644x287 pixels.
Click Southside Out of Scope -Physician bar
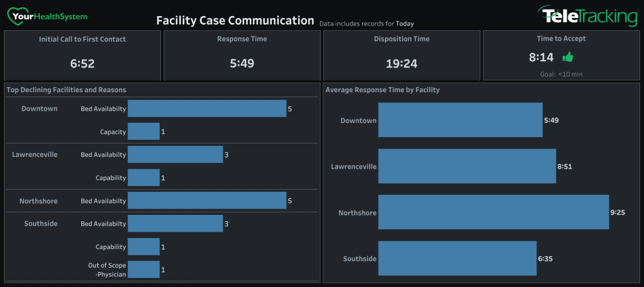click(x=144, y=270)
